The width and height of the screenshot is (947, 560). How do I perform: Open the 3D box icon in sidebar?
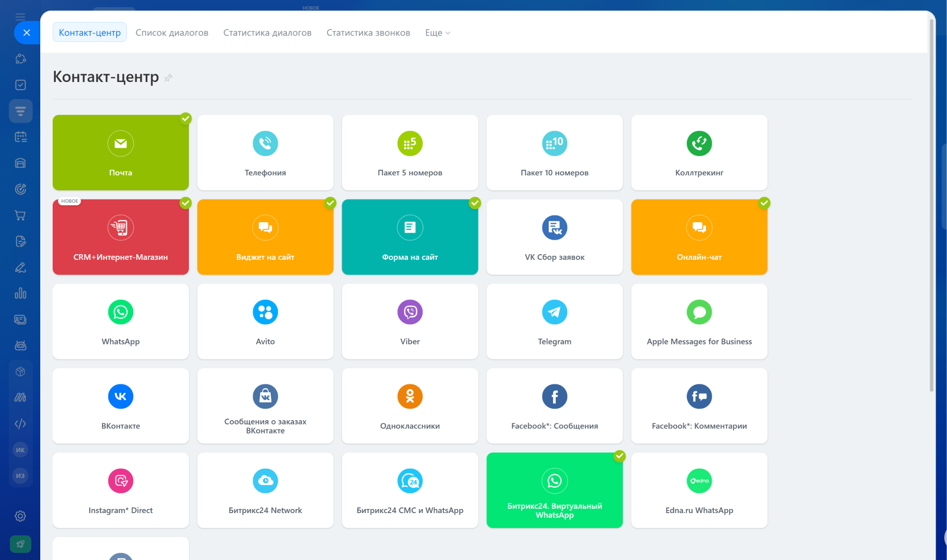[x=21, y=372]
